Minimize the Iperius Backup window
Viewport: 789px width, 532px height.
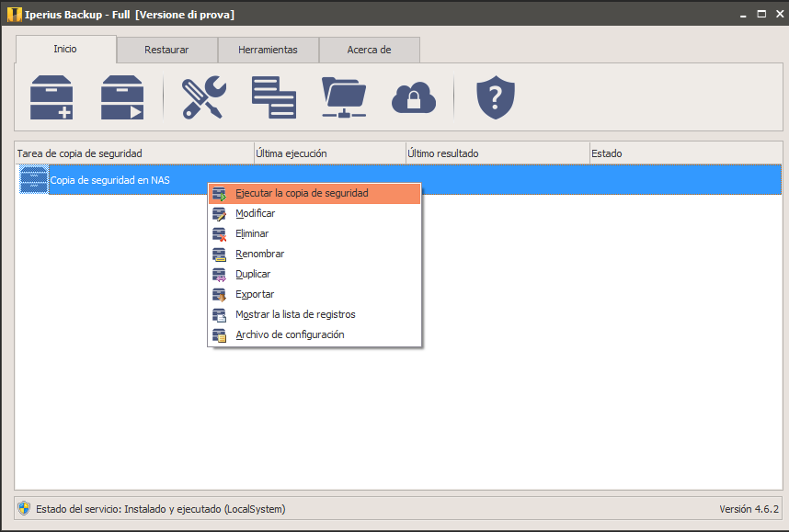[x=743, y=15]
